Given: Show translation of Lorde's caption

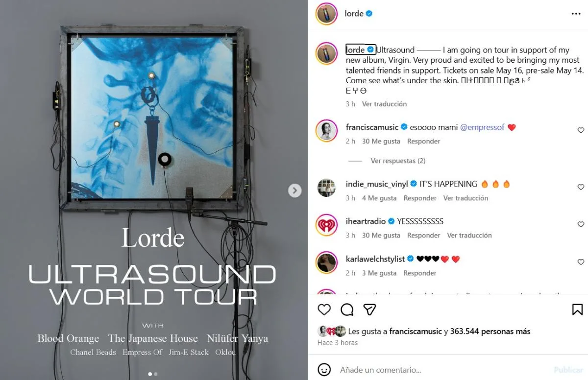Looking at the screenshot, I should 384,104.
